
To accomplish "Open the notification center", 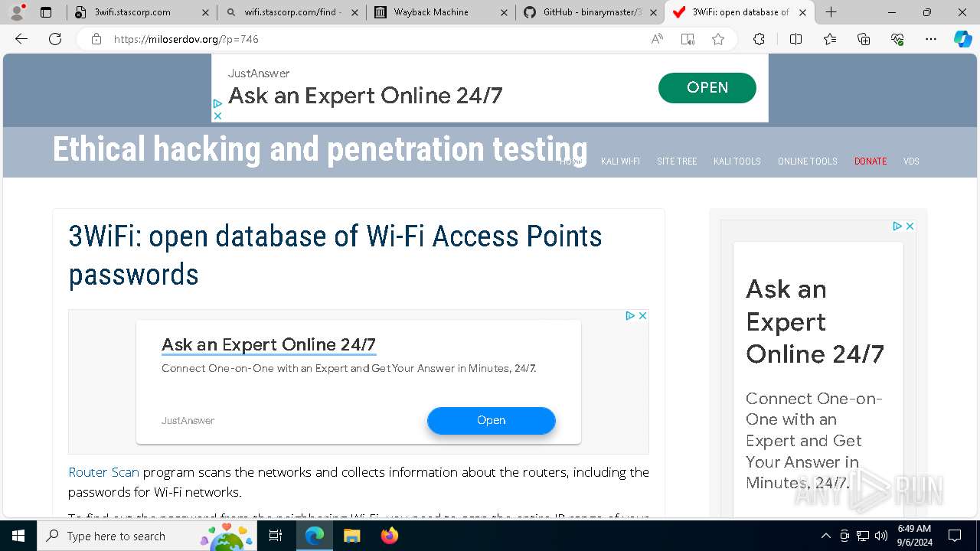I will 955,536.
